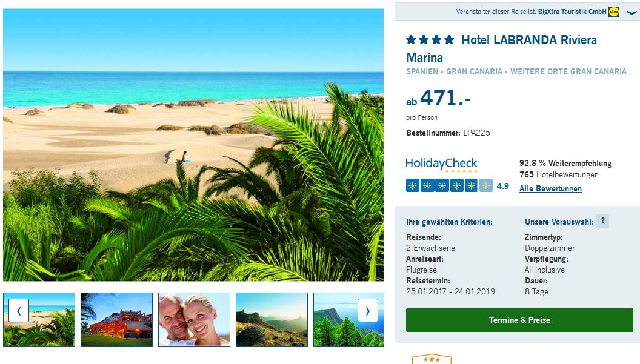
Task: Click the four-star hotel rating stars
Action: coord(430,39)
